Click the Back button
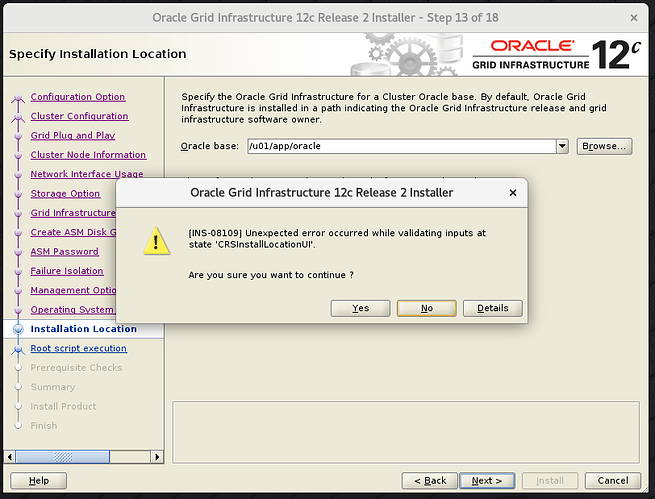 coord(430,481)
